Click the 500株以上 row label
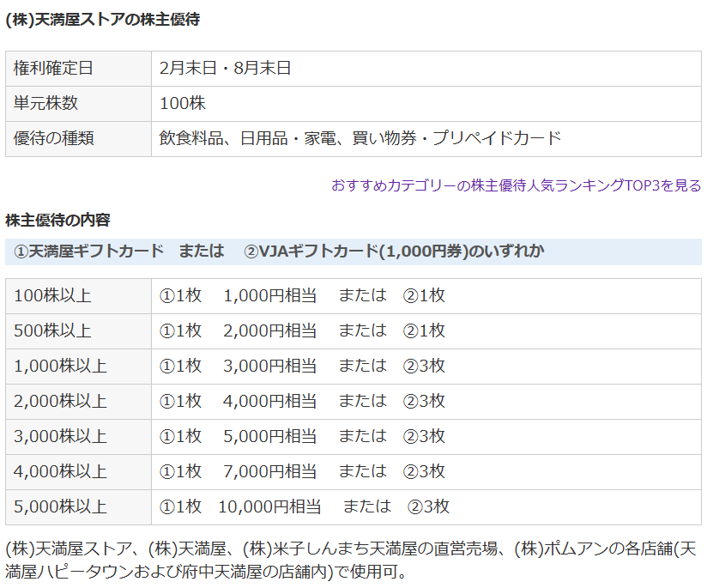This screenshot has width=713, height=588. 78,330
